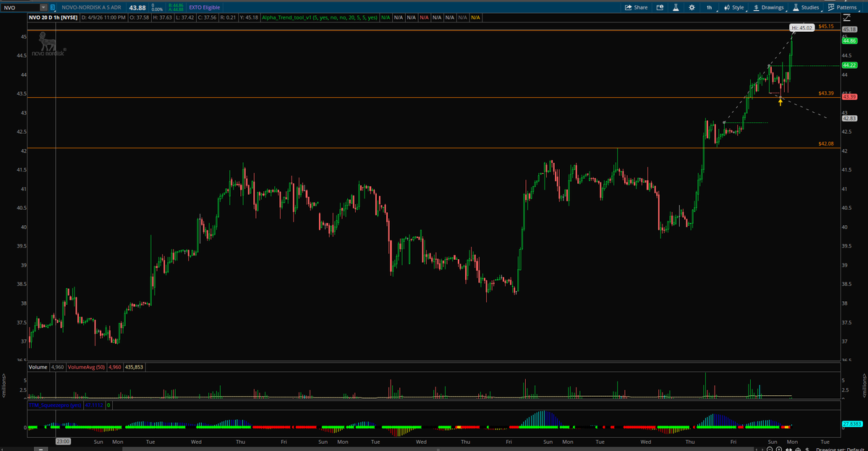Select the $42.08 horizontal price level label
Image resolution: width=868 pixels, height=451 pixels.
(826, 144)
